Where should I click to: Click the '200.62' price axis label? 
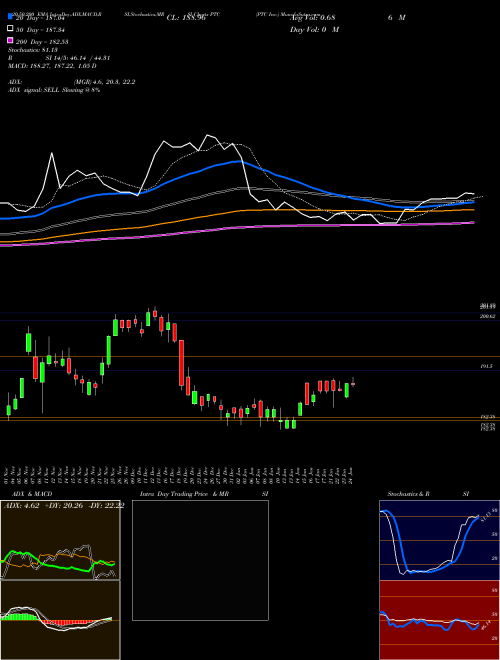coord(488,316)
